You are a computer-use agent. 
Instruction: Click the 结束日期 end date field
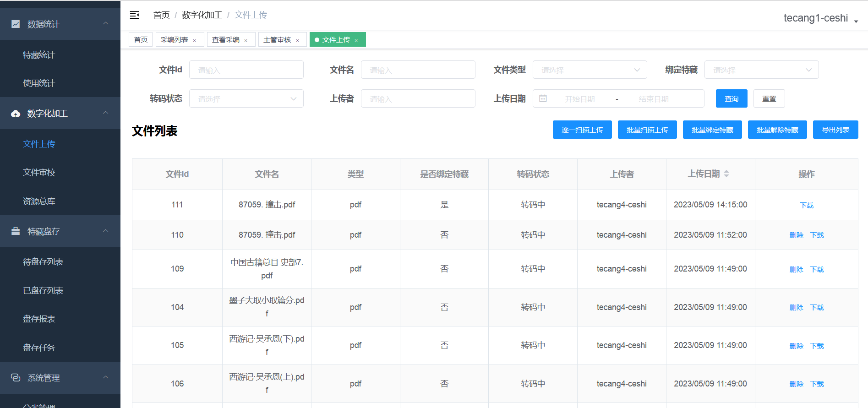point(654,99)
